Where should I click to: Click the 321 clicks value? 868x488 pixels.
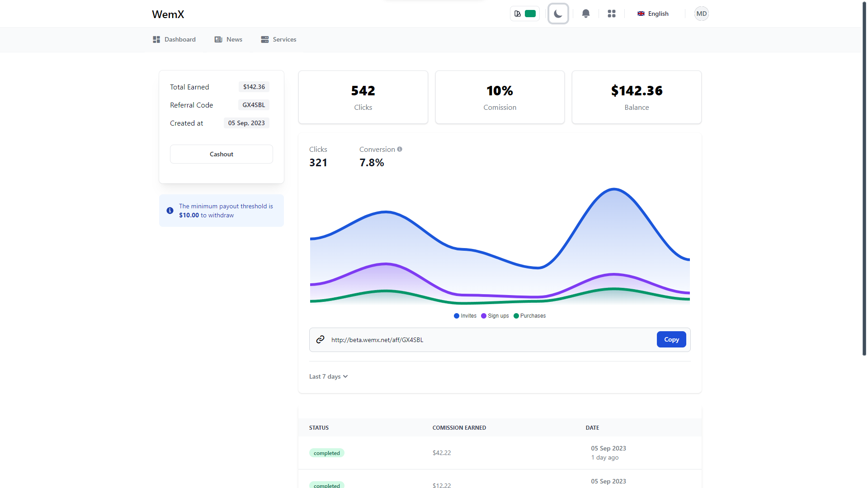[318, 163]
